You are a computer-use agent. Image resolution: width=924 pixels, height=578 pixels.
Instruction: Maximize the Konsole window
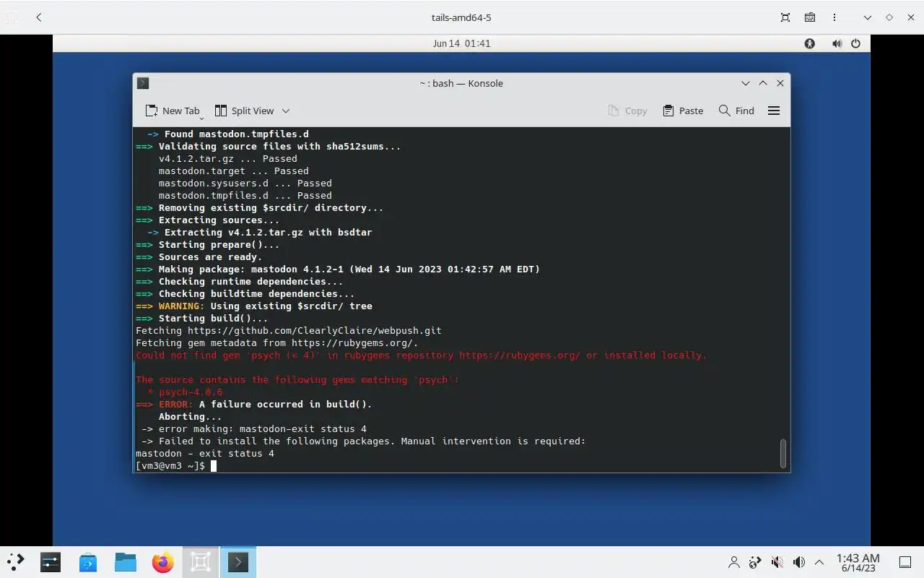763,83
